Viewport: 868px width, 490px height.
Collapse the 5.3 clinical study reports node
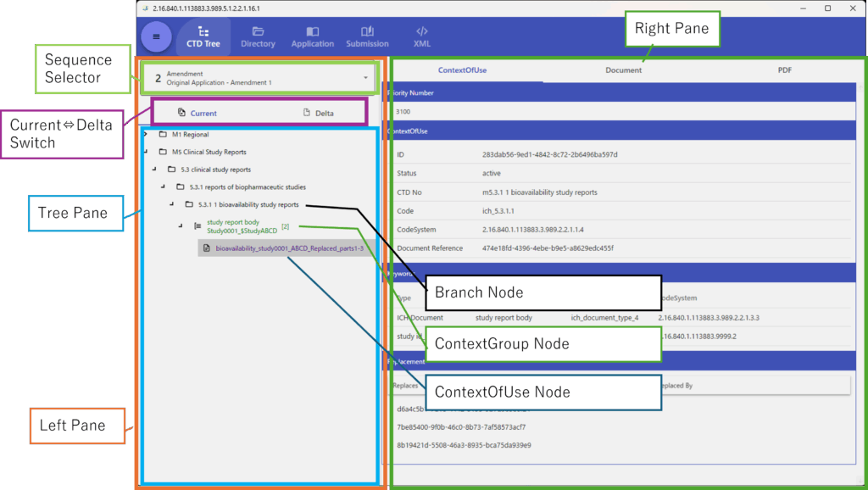point(154,170)
